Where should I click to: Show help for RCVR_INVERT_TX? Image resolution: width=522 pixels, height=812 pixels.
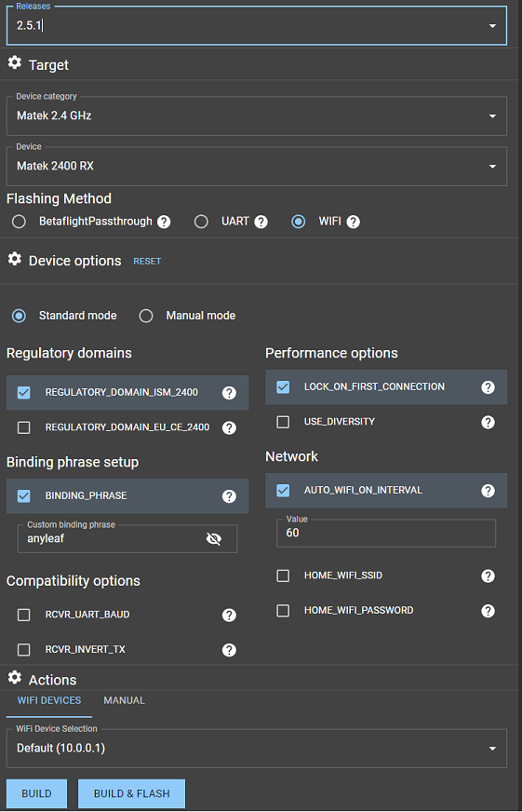click(x=229, y=650)
